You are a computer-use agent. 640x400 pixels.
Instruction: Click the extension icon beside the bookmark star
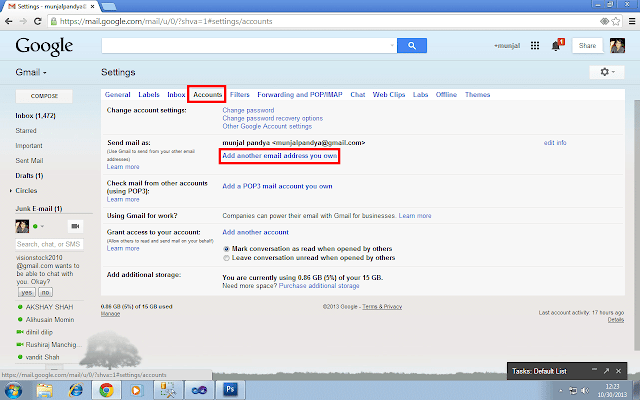pyautogui.click(x=604, y=21)
